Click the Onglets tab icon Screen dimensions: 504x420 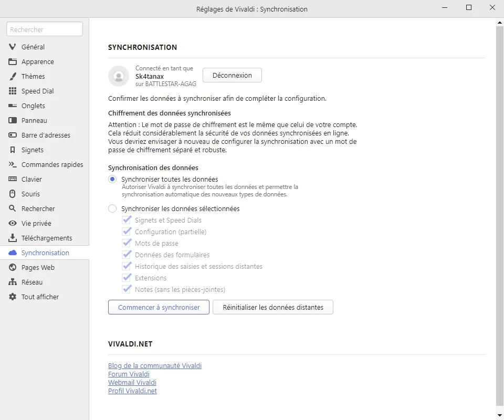pyautogui.click(x=12, y=106)
